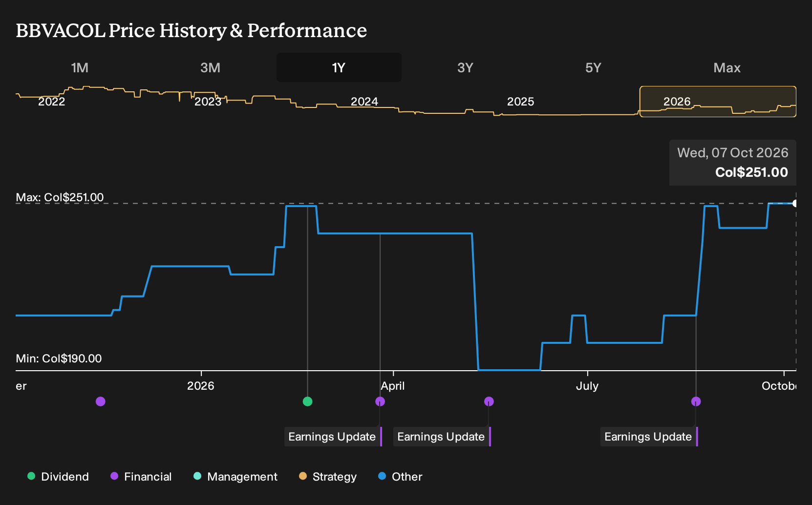812x505 pixels.
Task: Click the white end-point marker on price line
Action: (x=795, y=203)
